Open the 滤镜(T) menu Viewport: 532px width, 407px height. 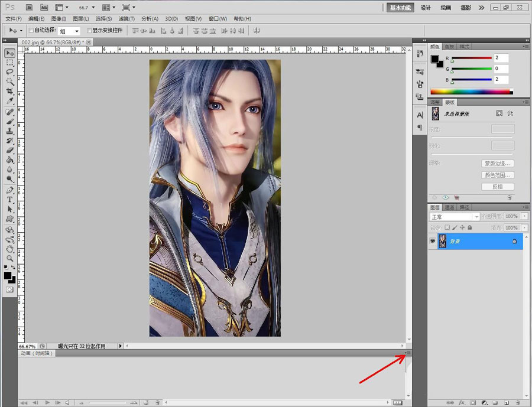126,19
